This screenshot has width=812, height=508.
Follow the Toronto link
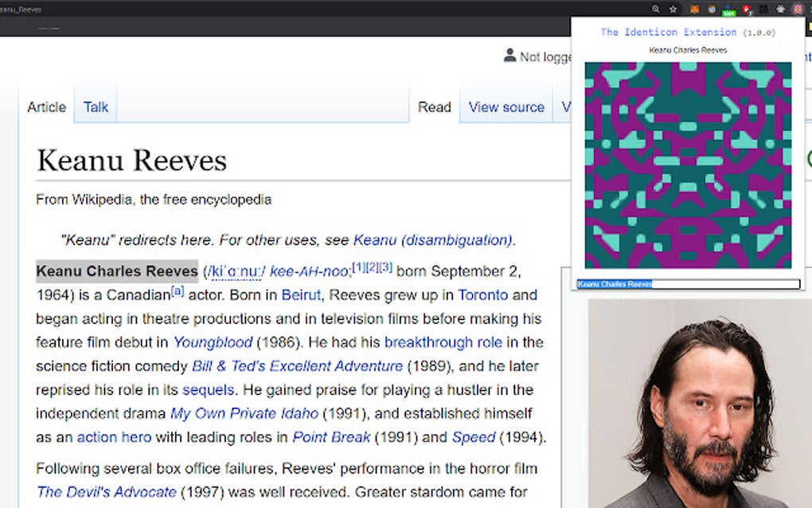(483, 295)
